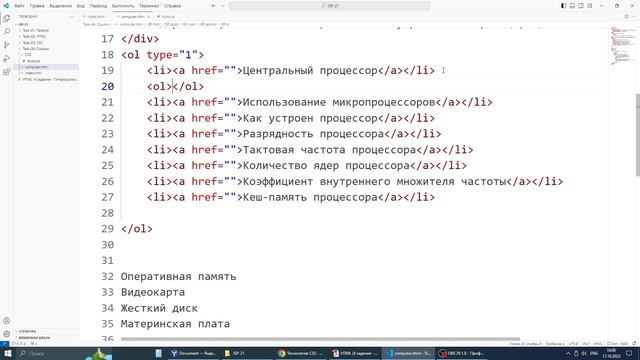Open the Accounts icon in activity bar
The image size is (640, 360).
tap(7, 321)
